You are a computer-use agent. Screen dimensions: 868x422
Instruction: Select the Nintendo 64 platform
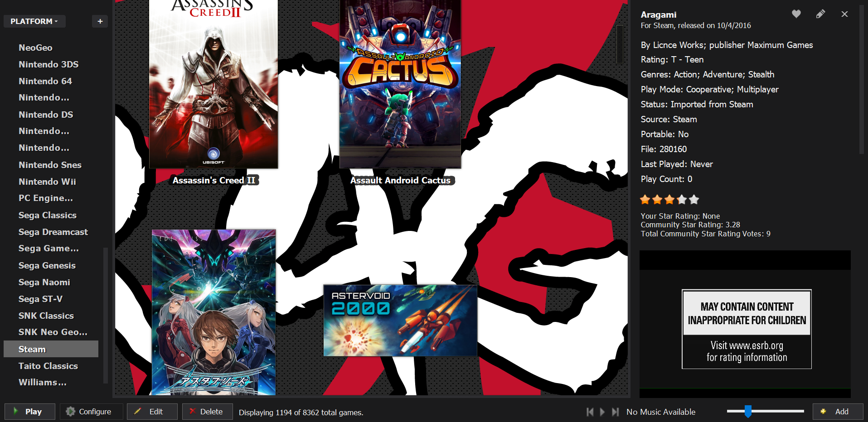click(x=45, y=81)
